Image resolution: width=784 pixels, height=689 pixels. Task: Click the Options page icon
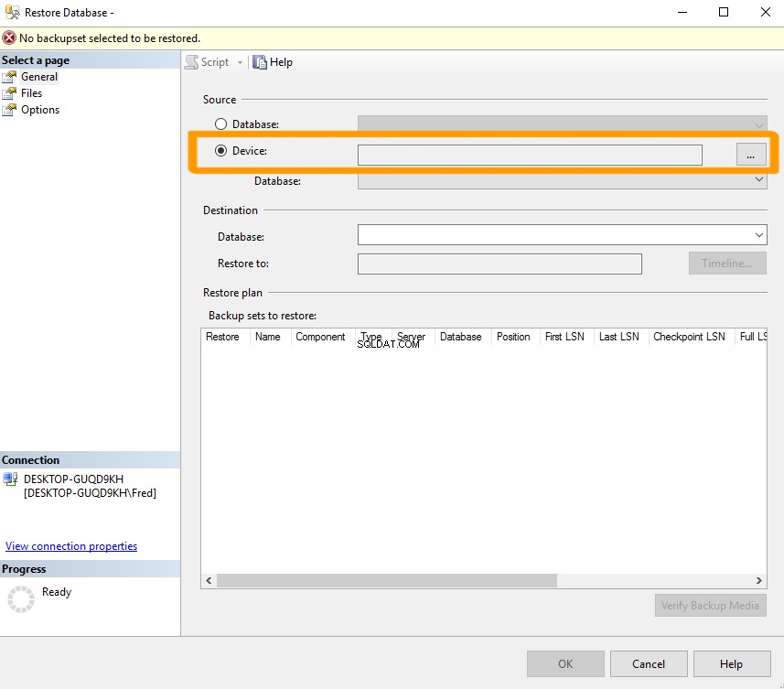(x=9, y=110)
